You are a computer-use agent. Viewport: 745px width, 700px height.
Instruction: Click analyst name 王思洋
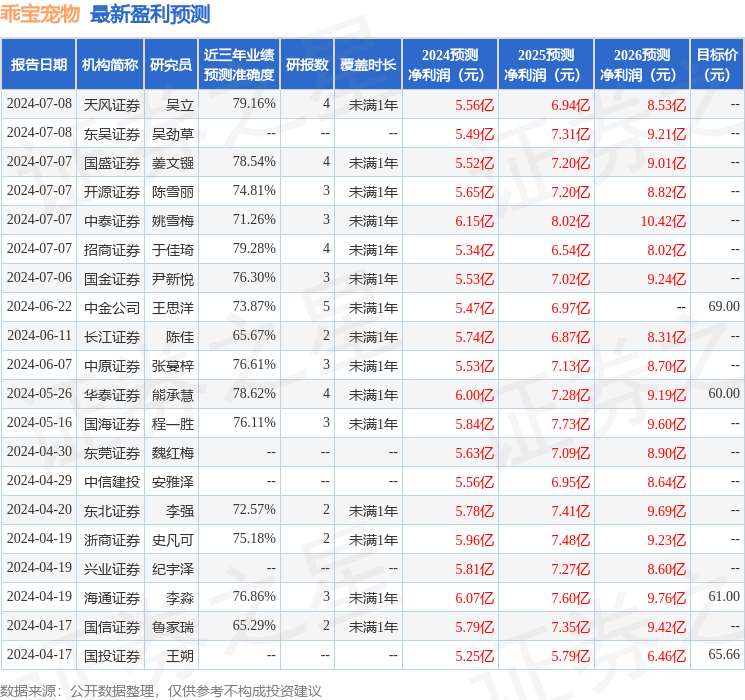click(x=172, y=308)
